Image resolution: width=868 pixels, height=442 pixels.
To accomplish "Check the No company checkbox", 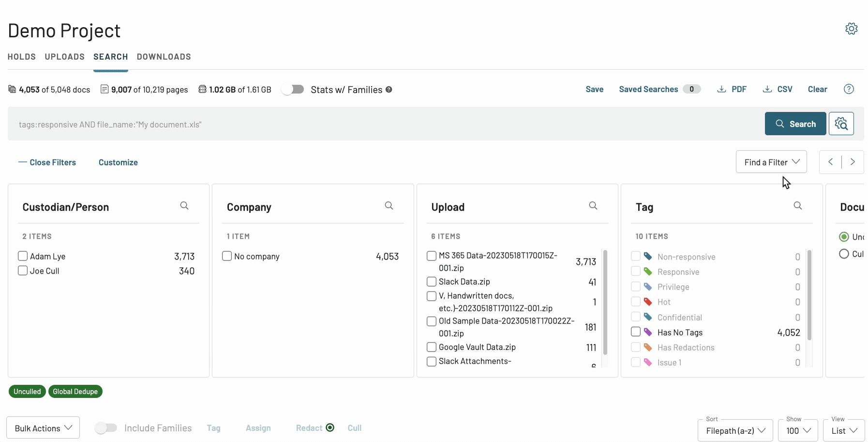I will [x=227, y=256].
